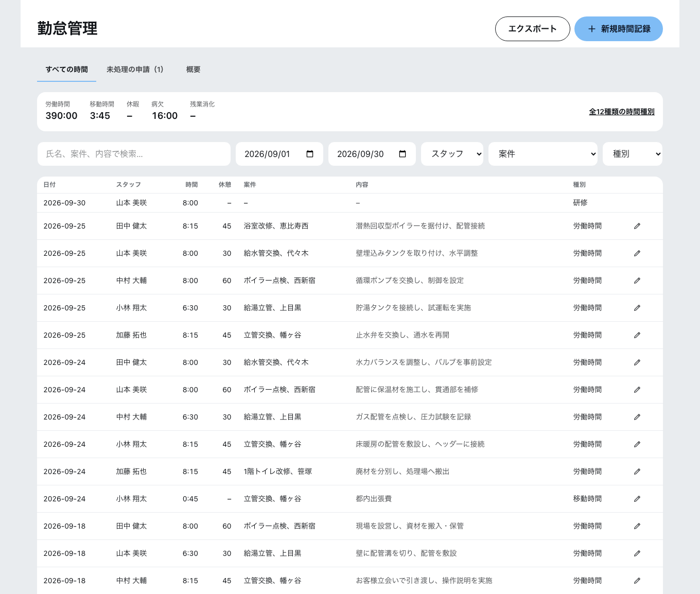The width and height of the screenshot is (700, 594).
Task: Edit 中村 大輔 2026-09-24 給湯立管 entry
Action: tap(637, 417)
